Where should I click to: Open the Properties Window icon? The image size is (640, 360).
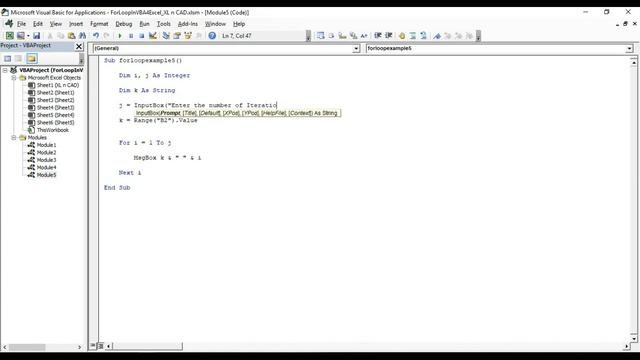tap(177, 36)
